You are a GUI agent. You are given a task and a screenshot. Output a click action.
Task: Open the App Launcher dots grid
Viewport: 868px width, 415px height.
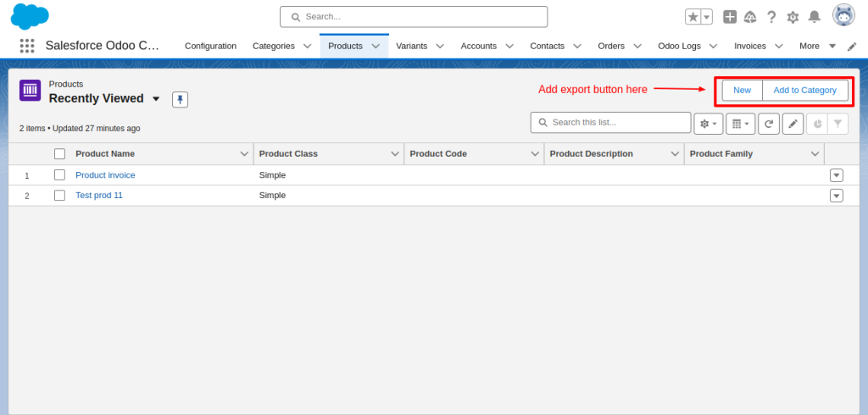pos(27,46)
